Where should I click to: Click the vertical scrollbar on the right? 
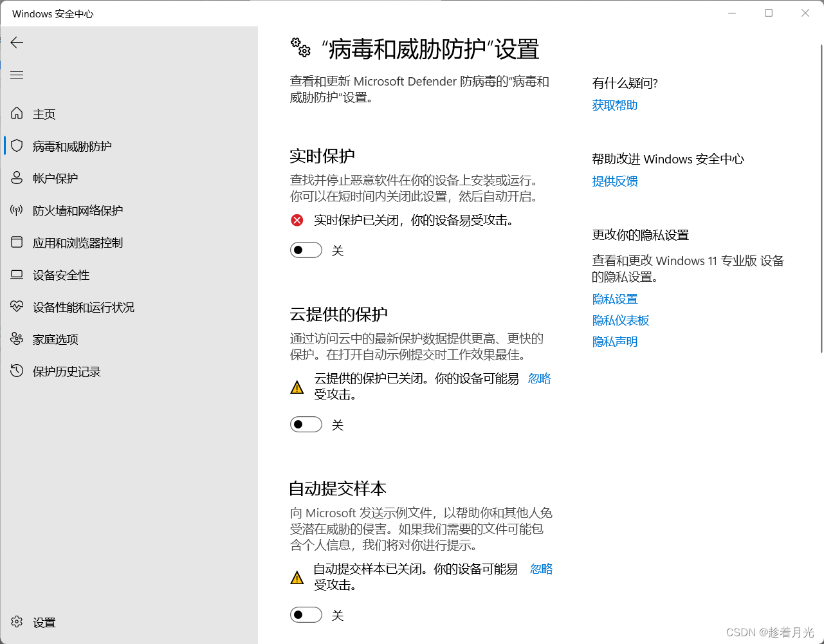(821, 198)
